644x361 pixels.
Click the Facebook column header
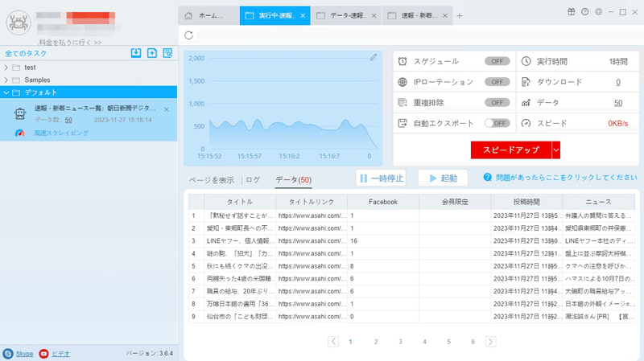coord(383,202)
